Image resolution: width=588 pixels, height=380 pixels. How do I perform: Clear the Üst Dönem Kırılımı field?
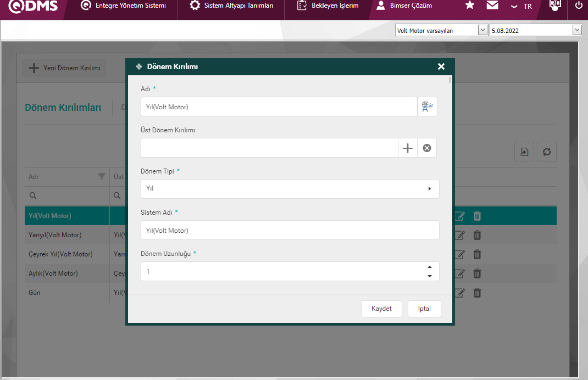(x=427, y=148)
